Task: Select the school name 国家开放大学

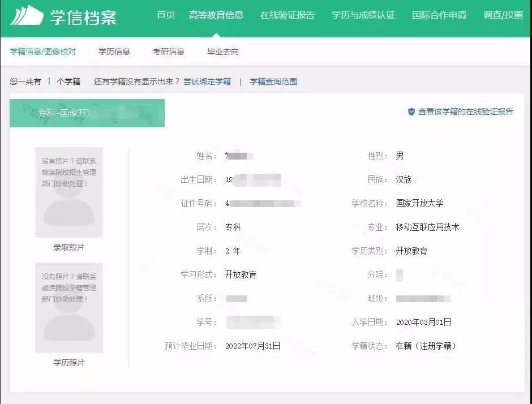Action: [x=420, y=203]
